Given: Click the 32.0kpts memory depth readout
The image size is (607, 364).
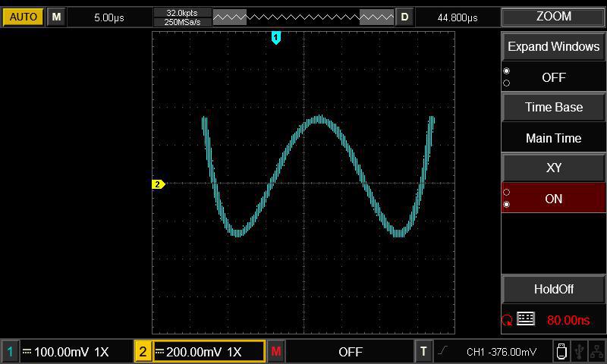Looking at the screenshot, I should coord(182,13).
